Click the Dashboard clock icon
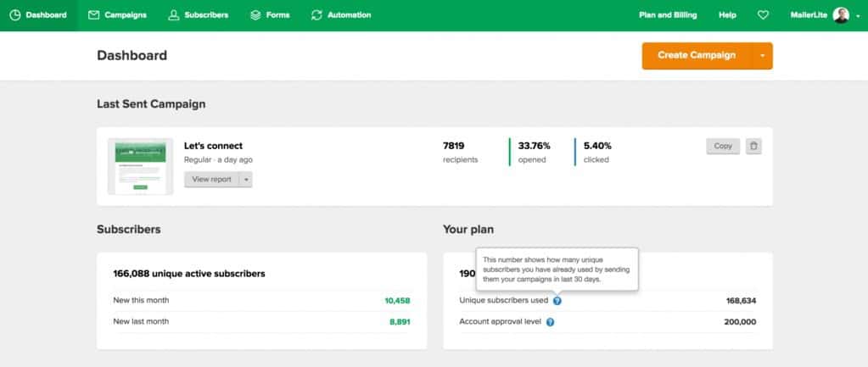Screen dimensions: 868x367 coord(15,15)
